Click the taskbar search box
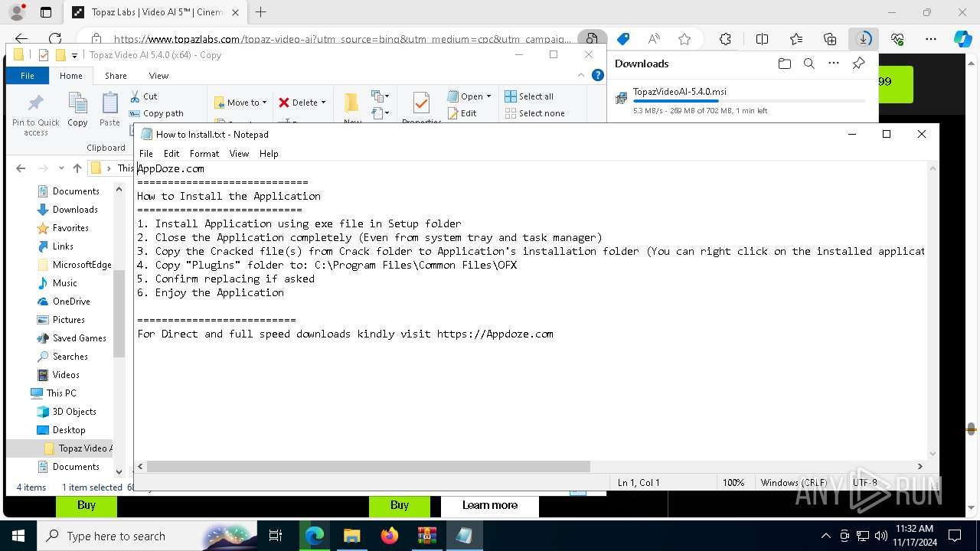This screenshot has width=980, height=551. coord(149,536)
